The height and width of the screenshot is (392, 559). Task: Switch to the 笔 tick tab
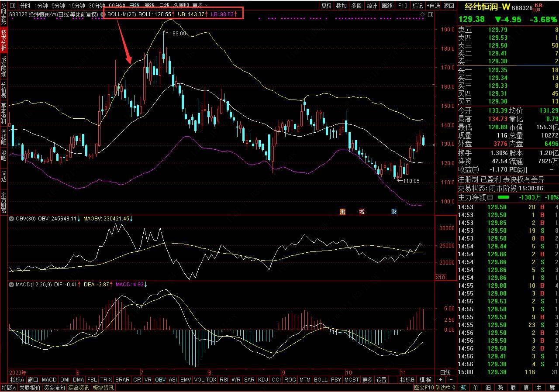coord(463,388)
